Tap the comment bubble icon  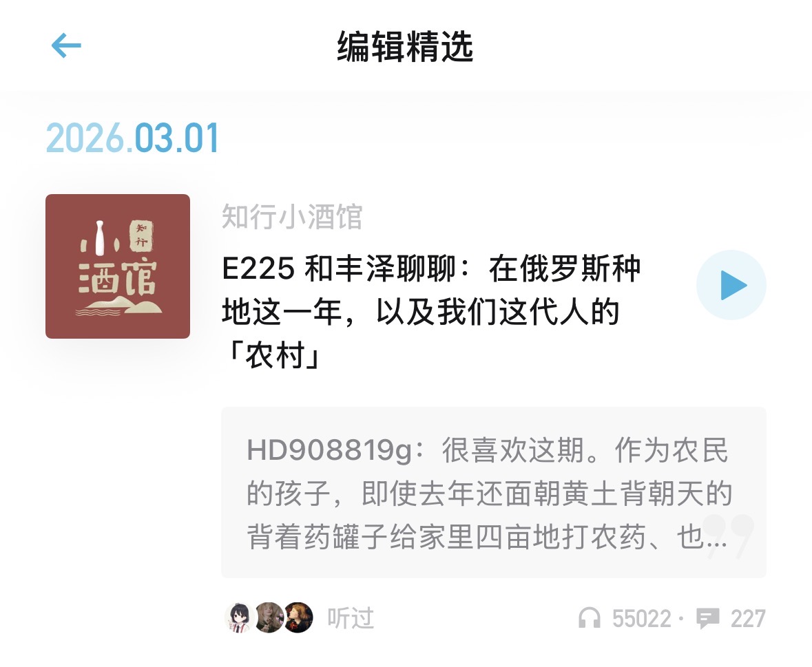pos(707,618)
